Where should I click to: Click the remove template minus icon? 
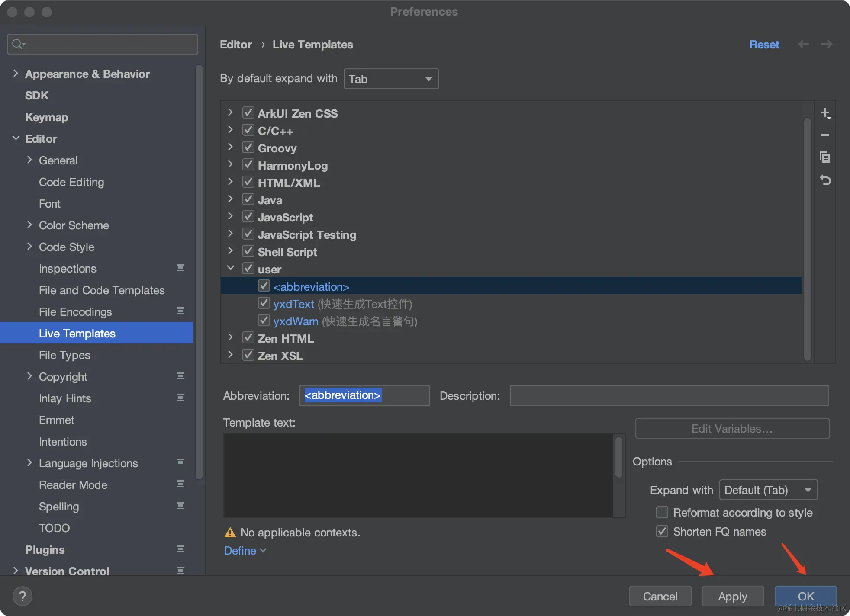[825, 135]
